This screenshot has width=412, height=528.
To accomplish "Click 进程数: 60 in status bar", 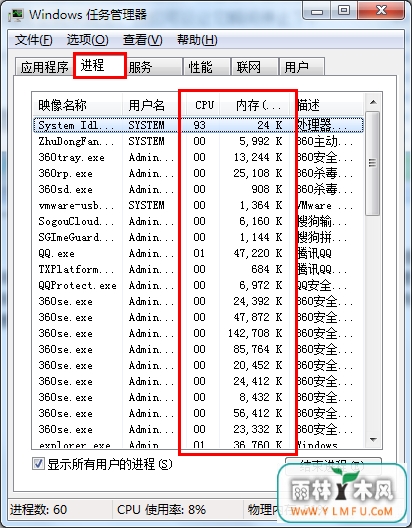I will 38,509.
